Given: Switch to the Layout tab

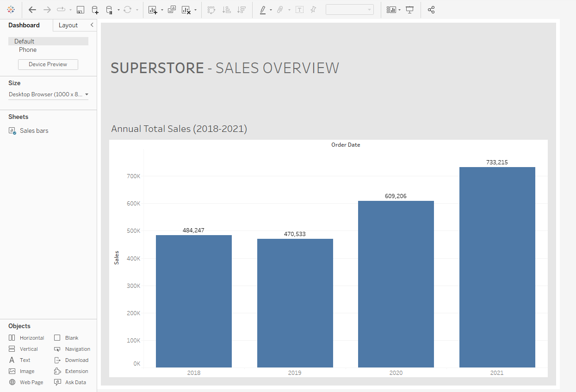Looking at the screenshot, I should pos(68,25).
